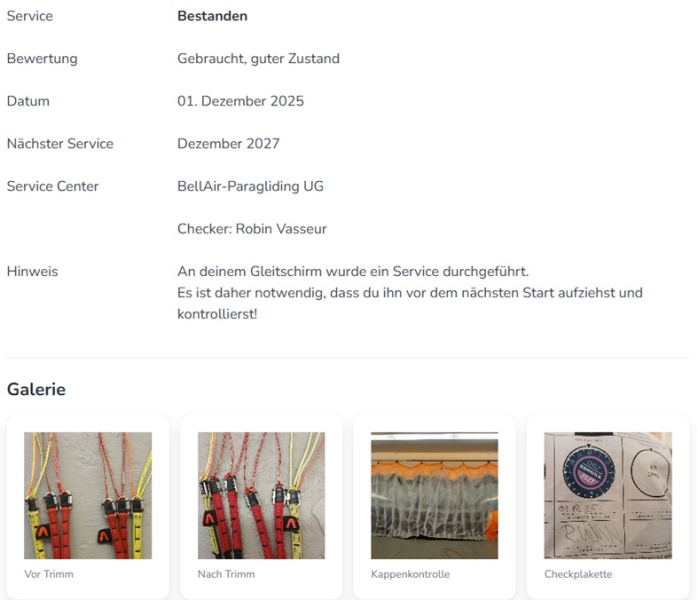
Task: Click the Galerie heading
Action: click(37, 389)
